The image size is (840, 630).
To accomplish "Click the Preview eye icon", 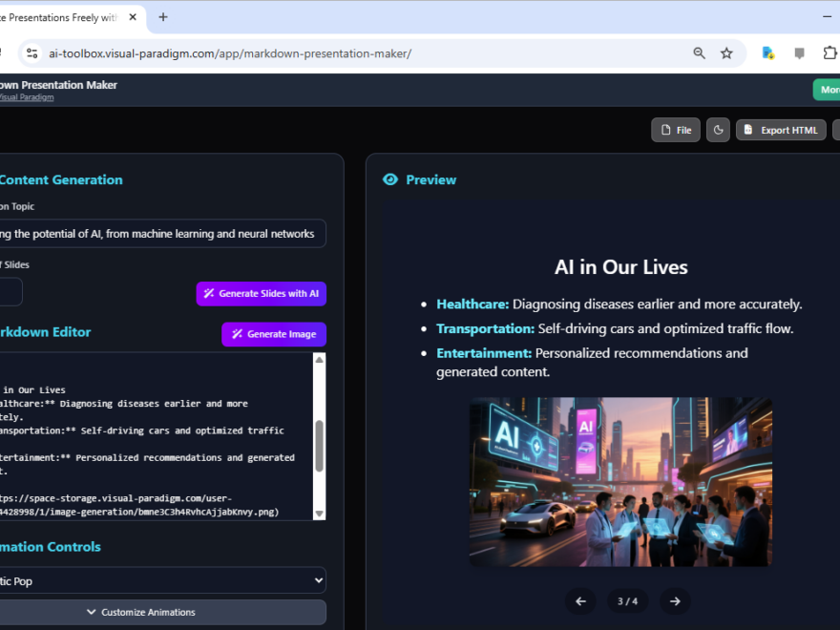I will [x=390, y=179].
